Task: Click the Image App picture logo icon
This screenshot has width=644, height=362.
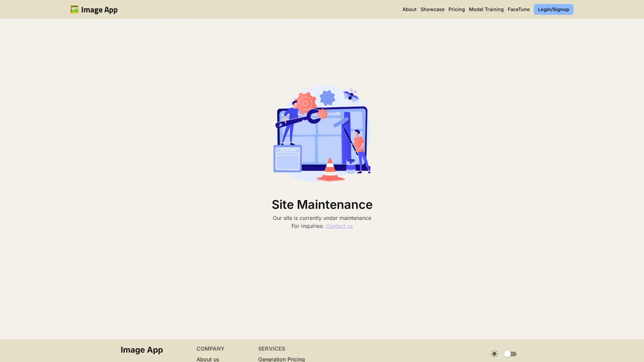Action: click(x=74, y=9)
